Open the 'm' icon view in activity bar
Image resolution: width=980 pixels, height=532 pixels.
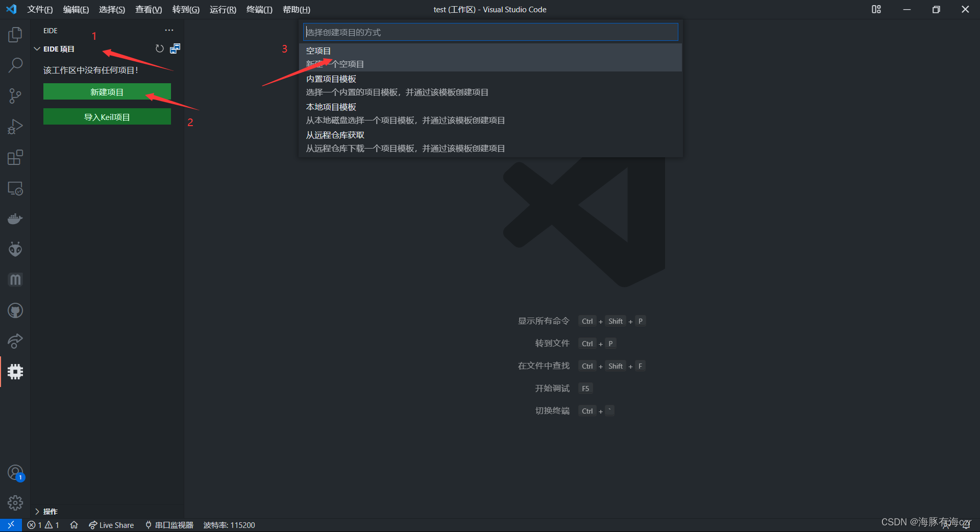[15, 280]
